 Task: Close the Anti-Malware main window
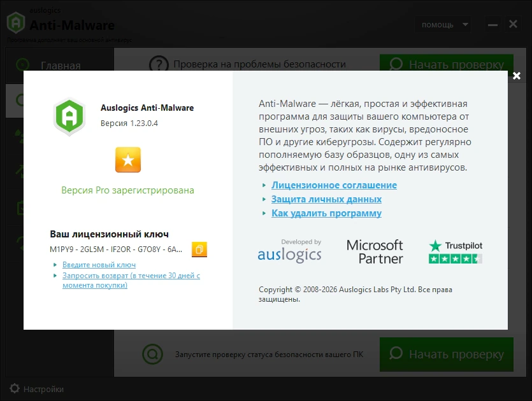pos(513,24)
